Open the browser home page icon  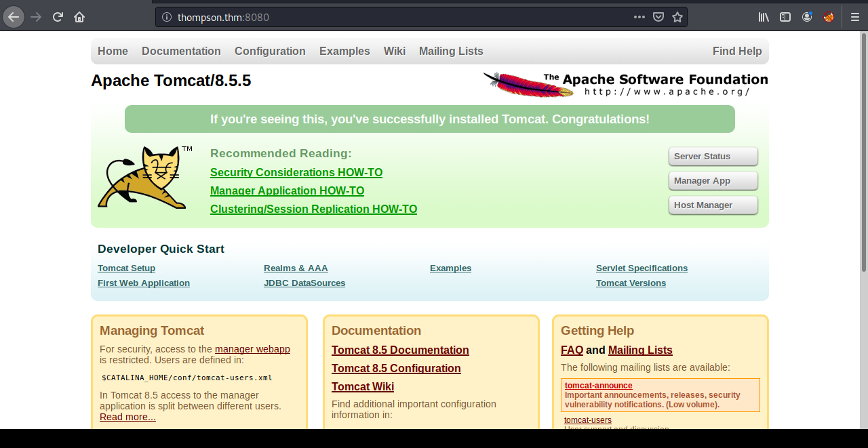tap(79, 17)
